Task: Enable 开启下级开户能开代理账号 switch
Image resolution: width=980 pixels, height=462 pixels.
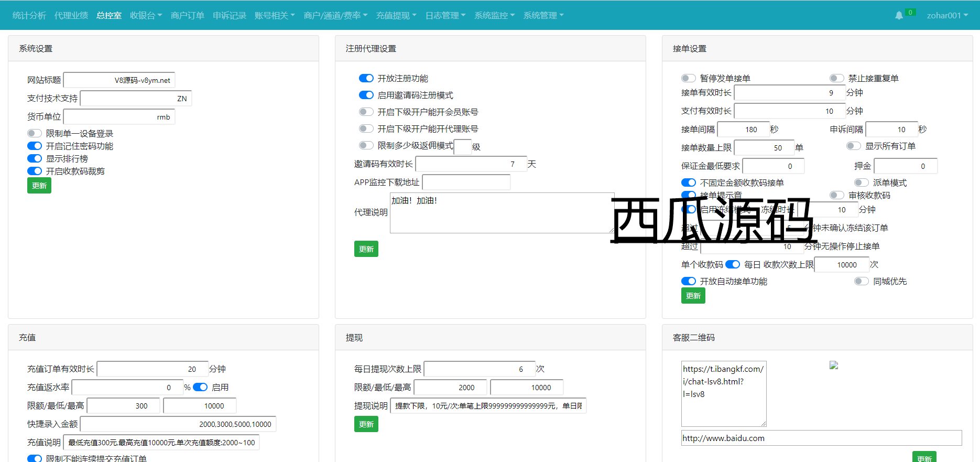Action: (366, 128)
